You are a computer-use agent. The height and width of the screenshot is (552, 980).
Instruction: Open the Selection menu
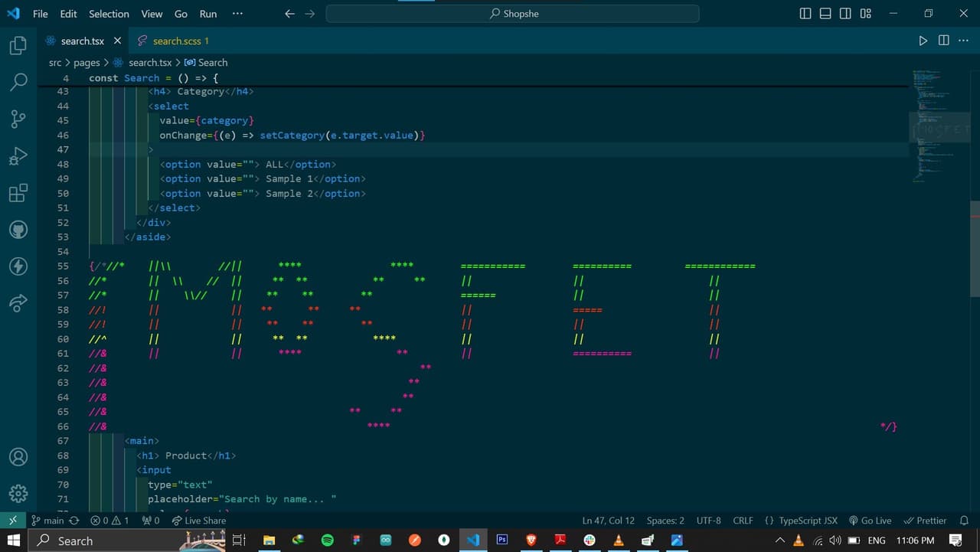[x=109, y=14]
